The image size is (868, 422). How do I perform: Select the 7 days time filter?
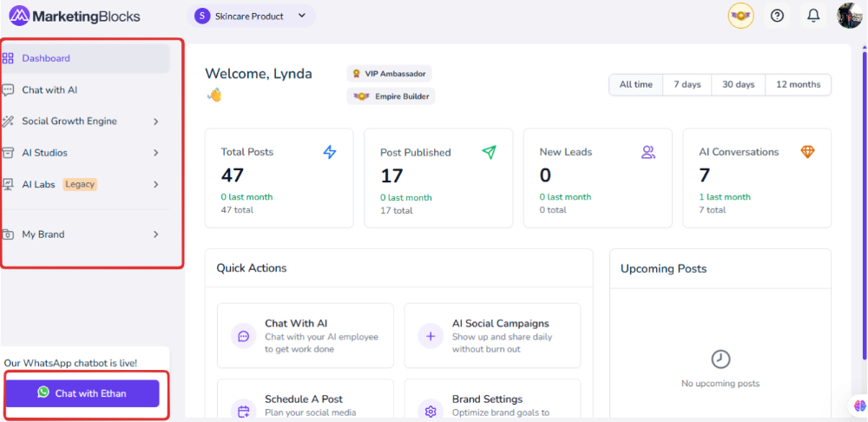point(687,84)
